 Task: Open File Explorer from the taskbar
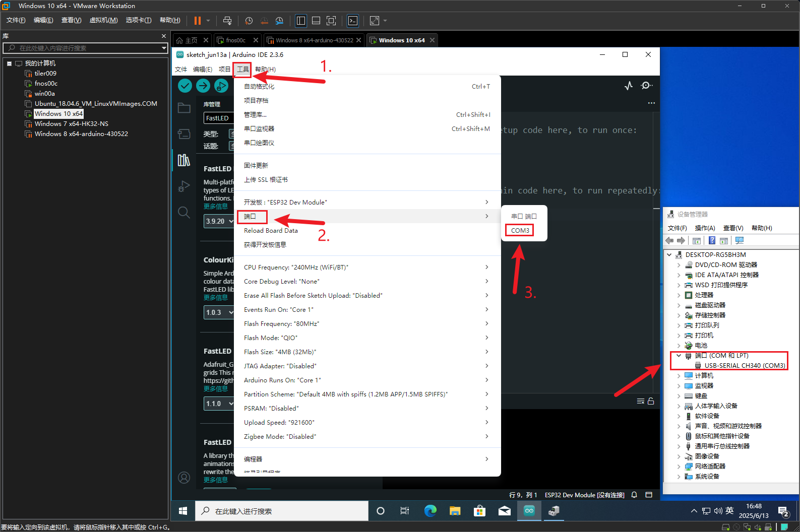455,511
